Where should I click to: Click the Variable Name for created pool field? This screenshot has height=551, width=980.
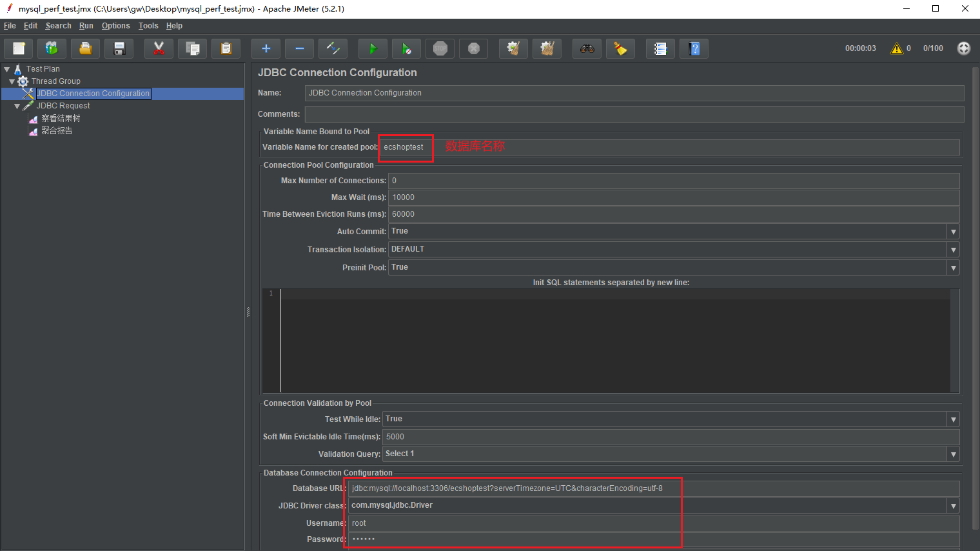point(670,147)
